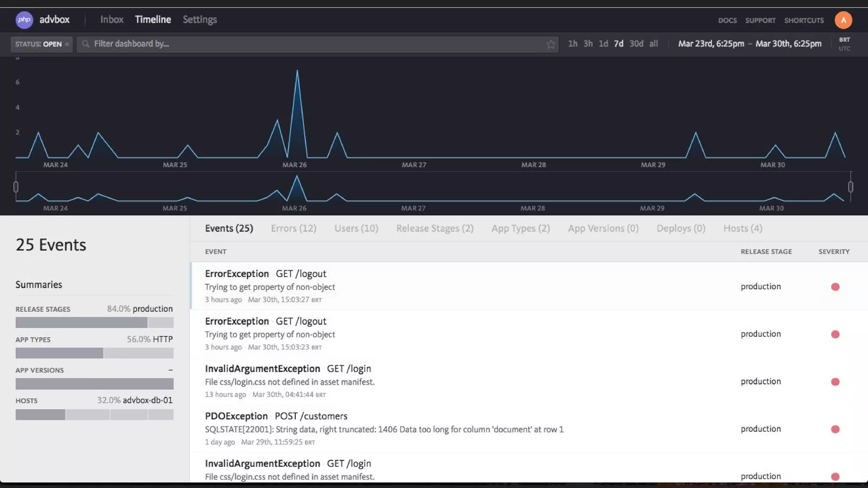Viewport: 868px width, 488px height.
Task: Click severity dot of the 15:03:27 event
Action: pos(835,287)
